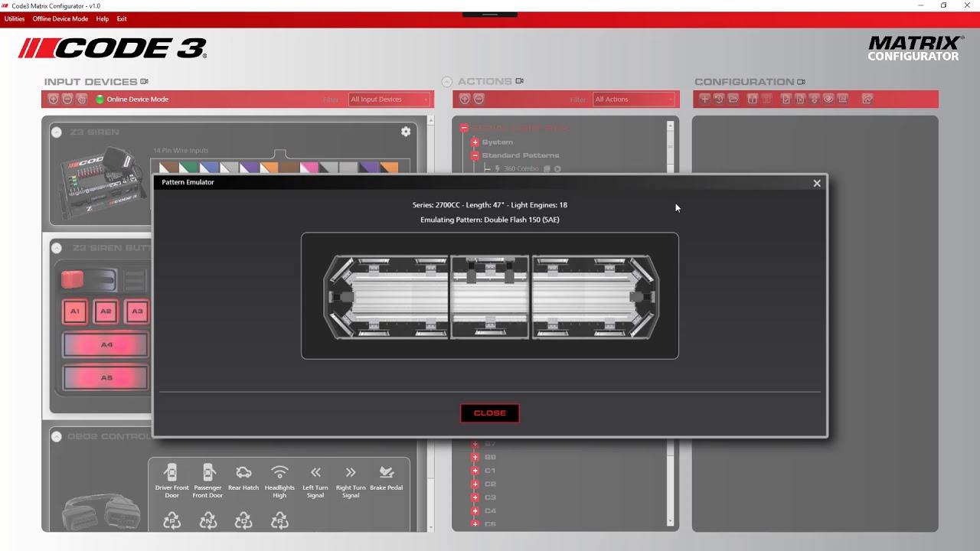Click the history icon in Configuration toolbar
The width and height of the screenshot is (980, 551).
tap(719, 99)
